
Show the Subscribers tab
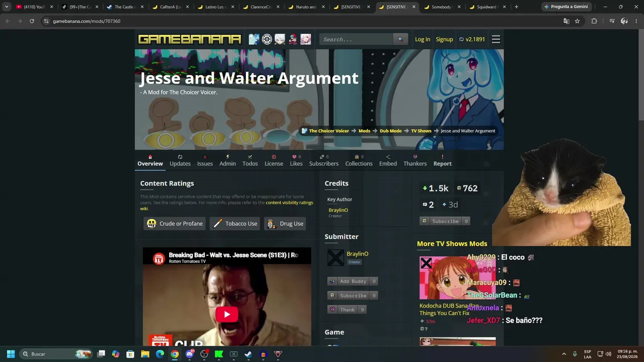pyautogui.click(x=324, y=160)
